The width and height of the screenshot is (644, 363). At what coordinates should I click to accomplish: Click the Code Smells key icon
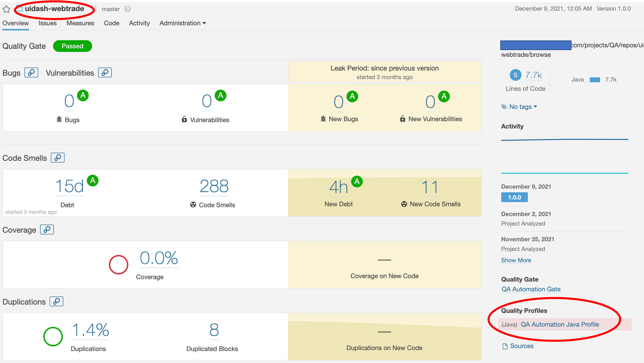[x=58, y=158]
